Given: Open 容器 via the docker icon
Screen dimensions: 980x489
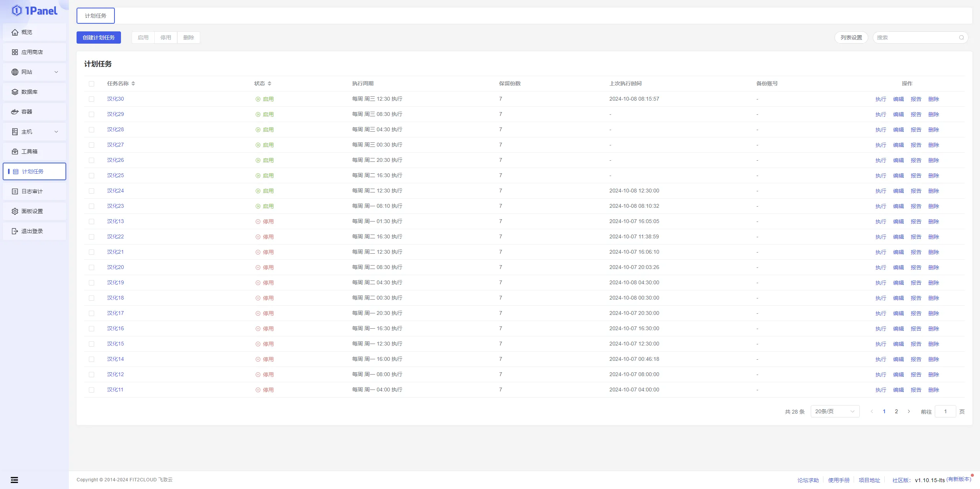Looking at the screenshot, I should pos(15,112).
